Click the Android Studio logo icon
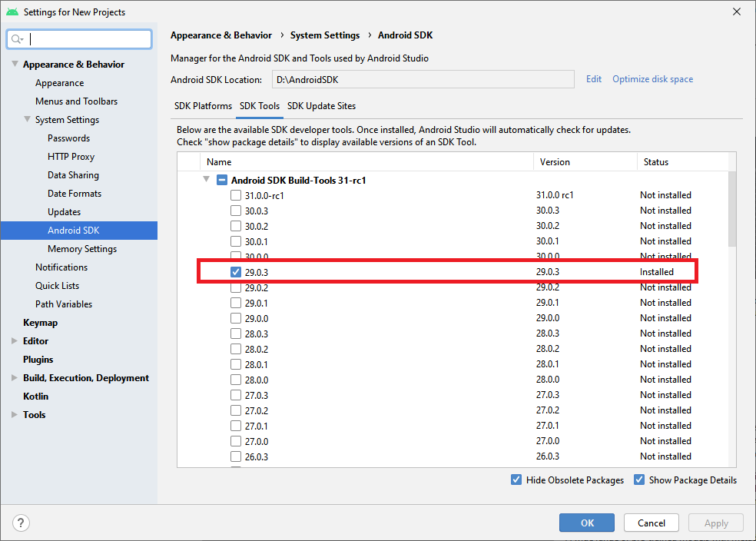 [12, 12]
